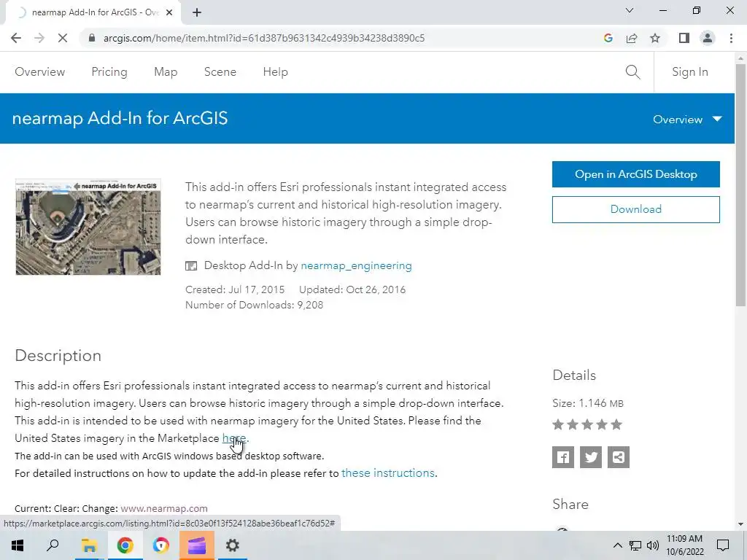747x560 pixels.
Task: Open taskbar search
Action: (53, 545)
